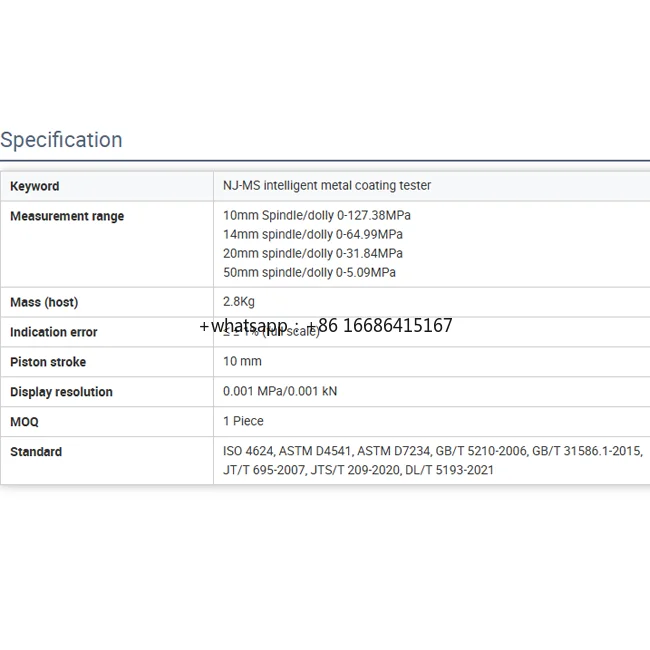Click the 14mm spindle/dolly 0-64.99MPa line

(313, 234)
